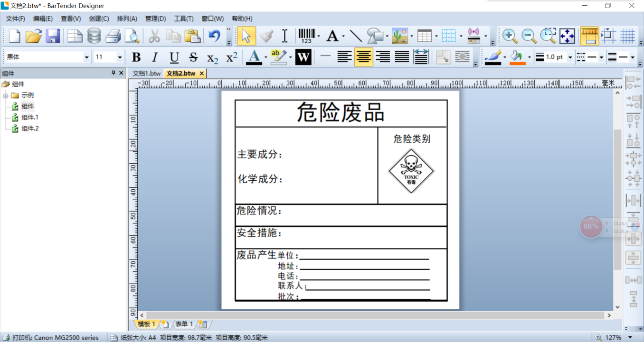Click the picture tool with cactus
Screen dimensions: 644x342
pos(399,36)
